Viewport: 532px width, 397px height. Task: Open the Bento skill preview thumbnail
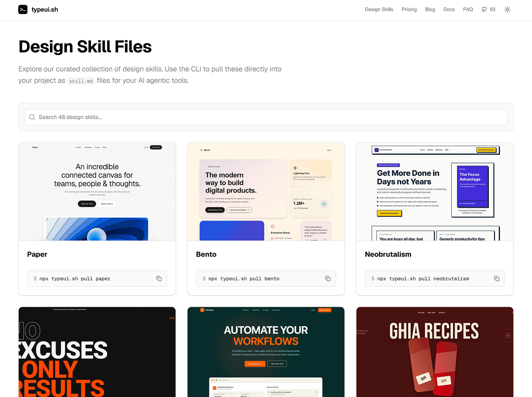tap(266, 191)
